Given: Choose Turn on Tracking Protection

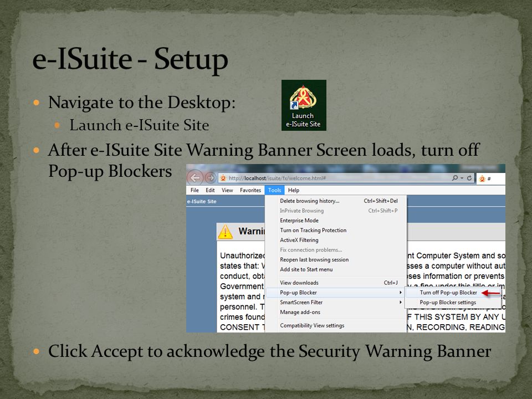Looking at the screenshot, I should (336, 231).
